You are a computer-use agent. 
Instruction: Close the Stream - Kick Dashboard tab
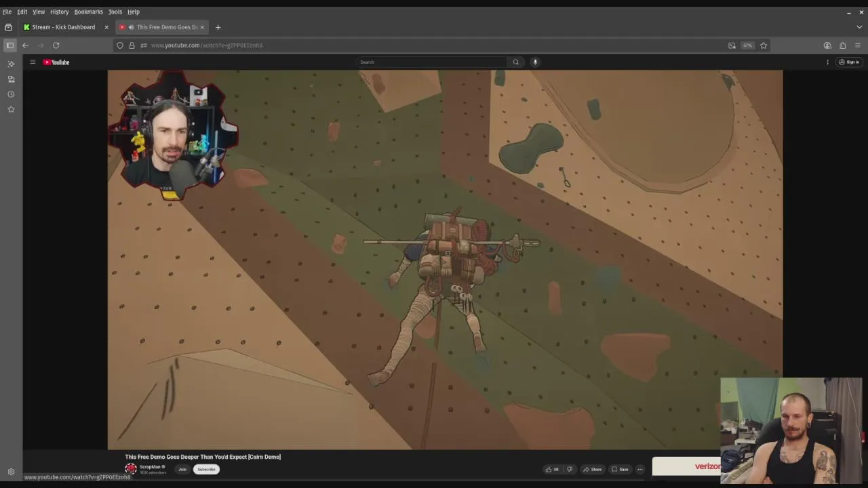point(106,27)
